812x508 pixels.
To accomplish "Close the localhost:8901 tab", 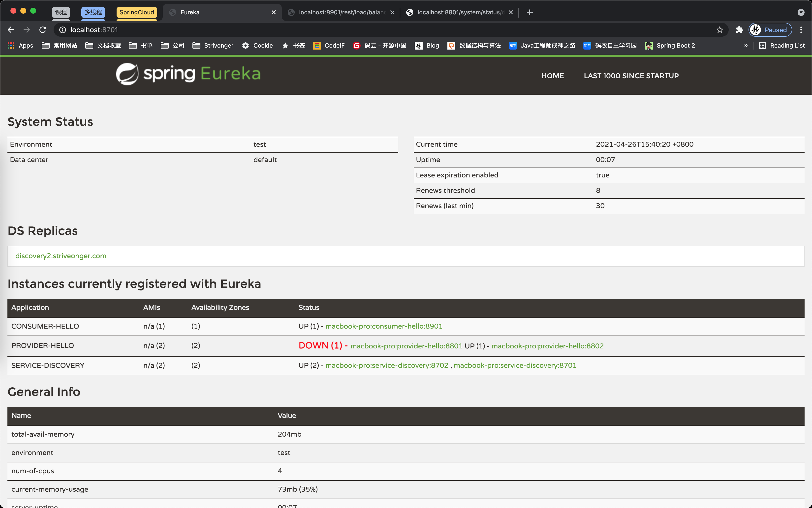I will click(392, 12).
